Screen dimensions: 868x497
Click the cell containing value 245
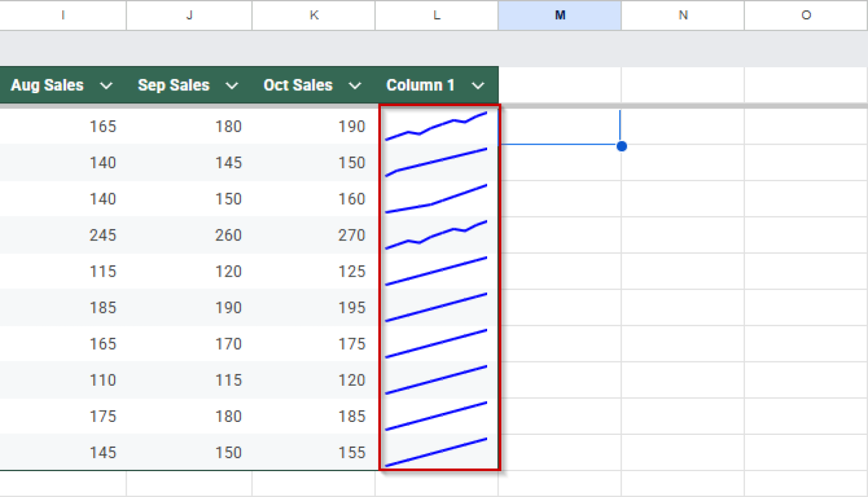point(103,235)
